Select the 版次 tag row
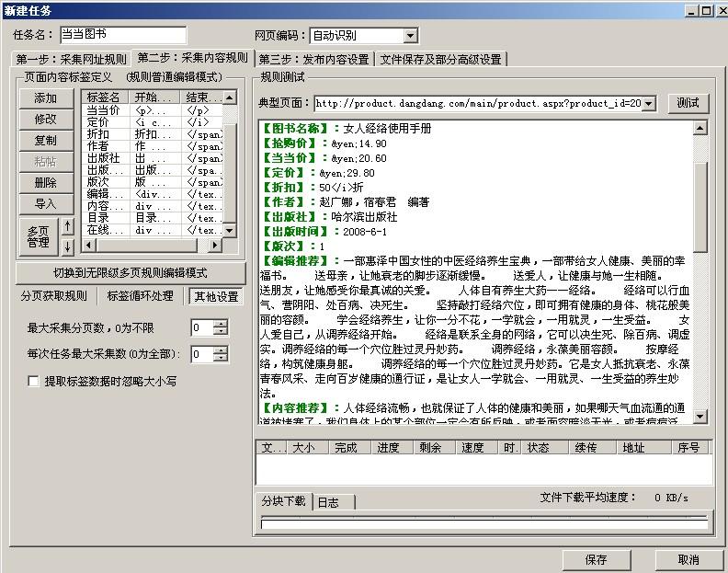Image resolution: width=728 pixels, height=573 pixels. 154,182
